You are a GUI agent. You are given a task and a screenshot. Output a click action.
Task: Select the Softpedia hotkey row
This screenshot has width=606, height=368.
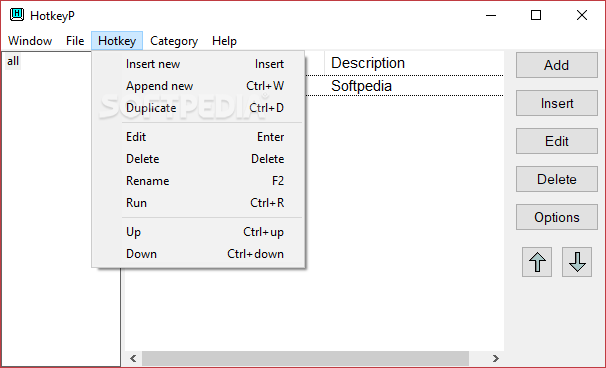(404, 86)
